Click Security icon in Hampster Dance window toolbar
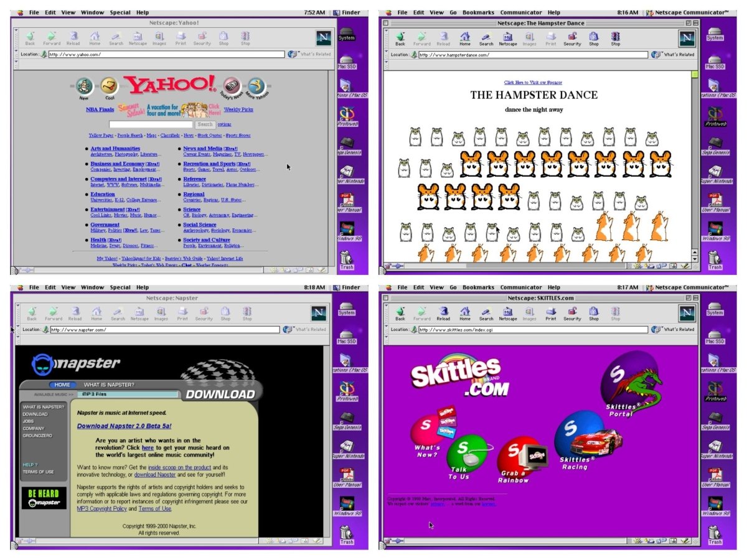Viewport: 747px width, 560px height. click(572, 39)
